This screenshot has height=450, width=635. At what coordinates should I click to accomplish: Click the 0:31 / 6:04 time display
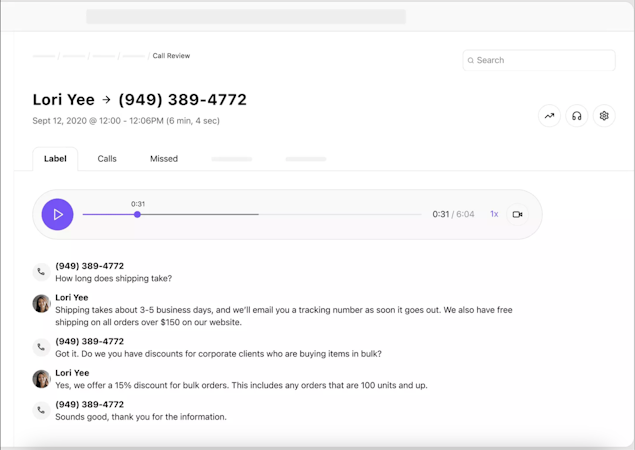453,214
